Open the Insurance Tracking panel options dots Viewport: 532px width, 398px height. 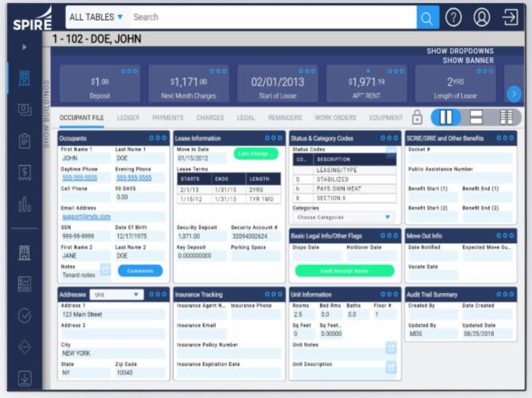coord(274,294)
